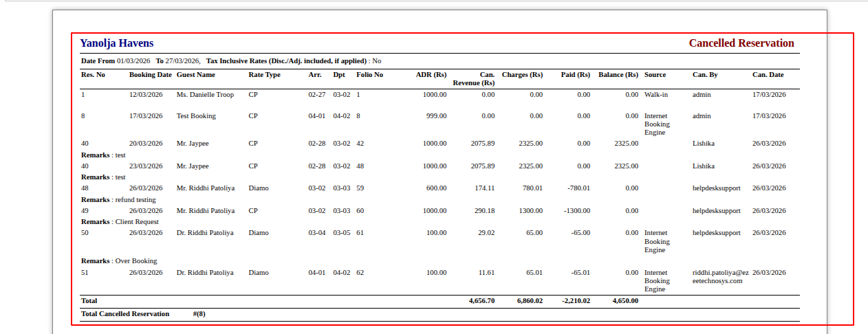Click the total charges 6,860.02
The image size is (868, 334).
(x=530, y=301)
